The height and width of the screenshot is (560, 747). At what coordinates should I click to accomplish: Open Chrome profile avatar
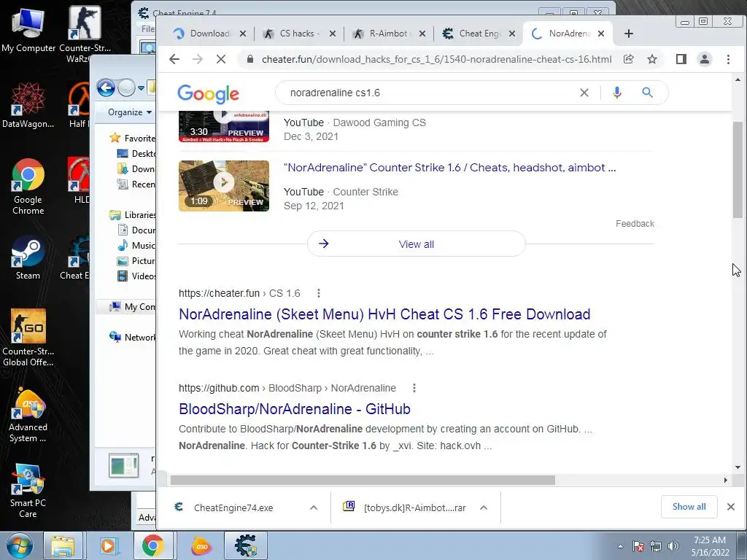705,59
